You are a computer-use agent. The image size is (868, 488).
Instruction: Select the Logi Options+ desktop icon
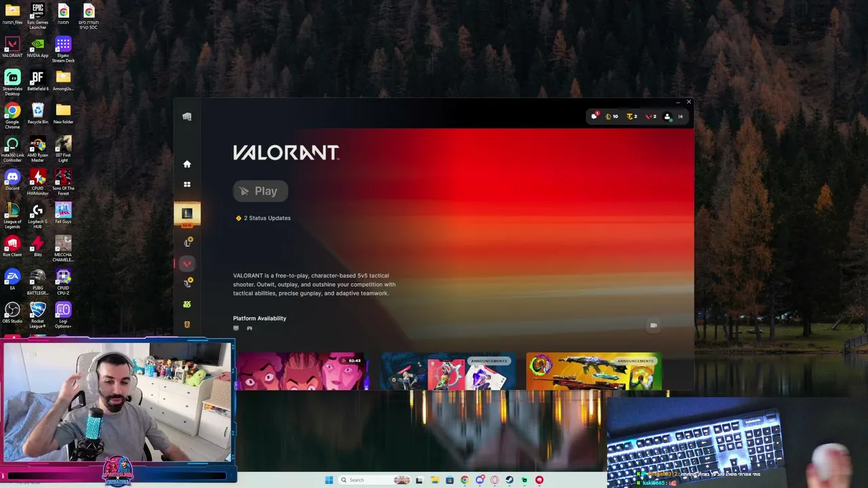[63, 315]
